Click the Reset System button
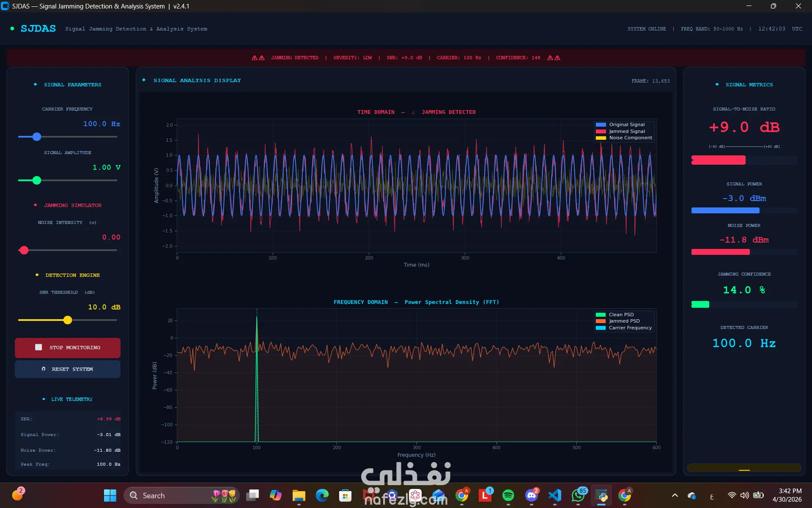The height and width of the screenshot is (508, 812). [x=68, y=369]
